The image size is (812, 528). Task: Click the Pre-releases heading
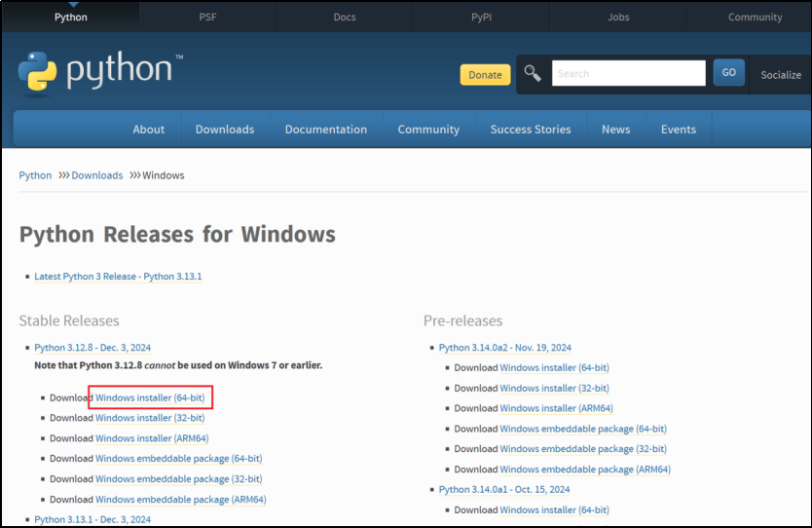point(463,321)
